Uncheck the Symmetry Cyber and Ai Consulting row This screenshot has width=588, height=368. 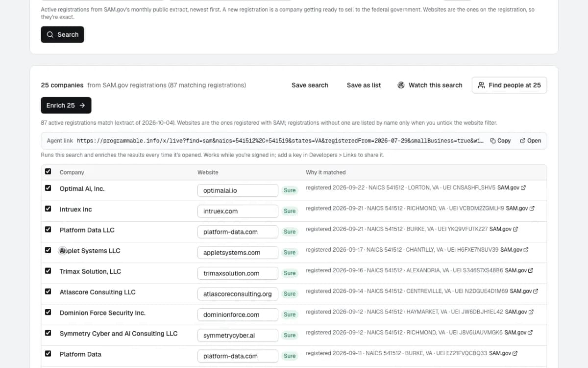coord(48,332)
